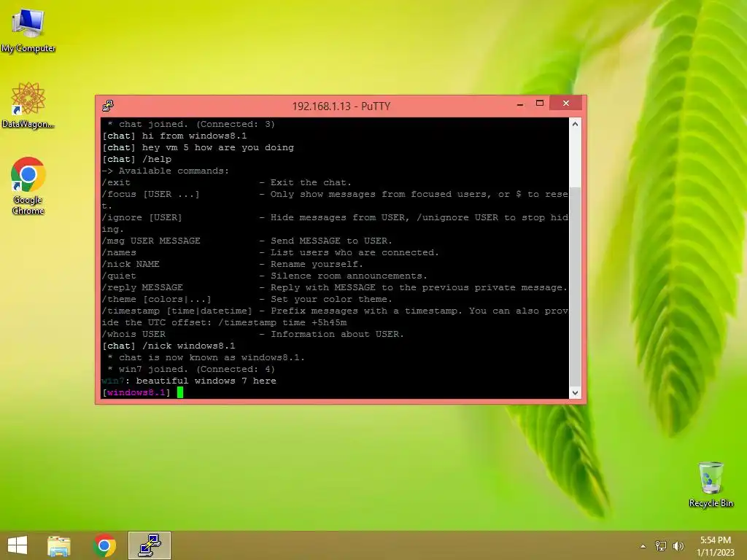Click the '/timestamp [time|datetime]' command text

[x=177, y=311]
